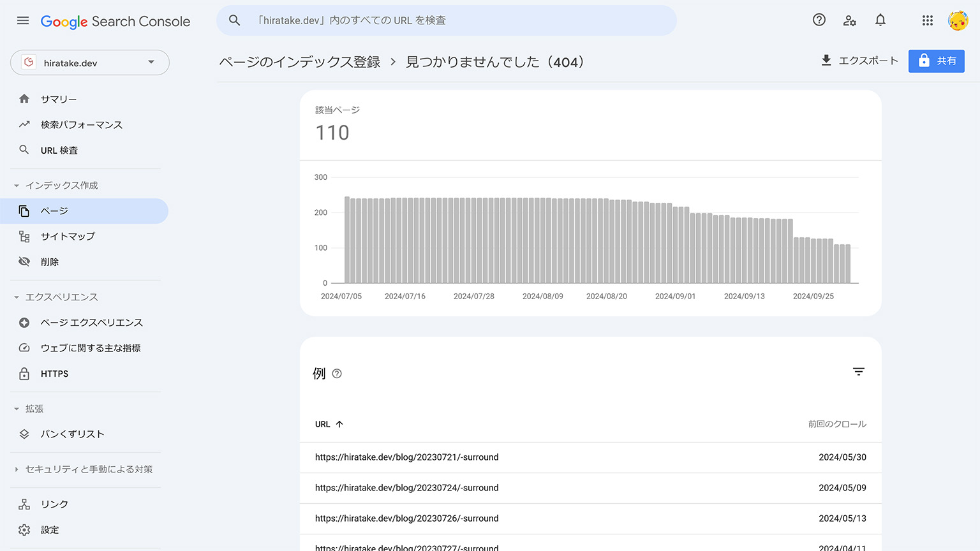980x551 pixels.
Task: Click the エクスポート button
Action: click(859, 61)
